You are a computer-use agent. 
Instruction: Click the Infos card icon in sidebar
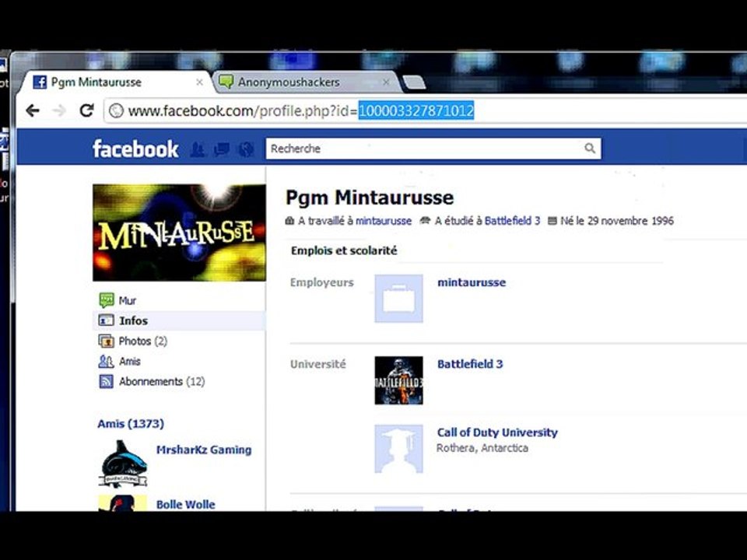pos(107,320)
